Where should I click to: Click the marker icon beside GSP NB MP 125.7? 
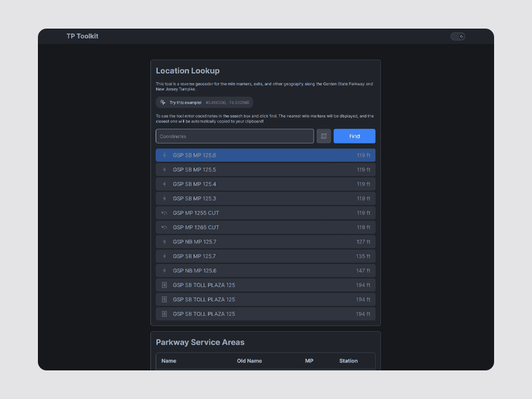click(164, 241)
